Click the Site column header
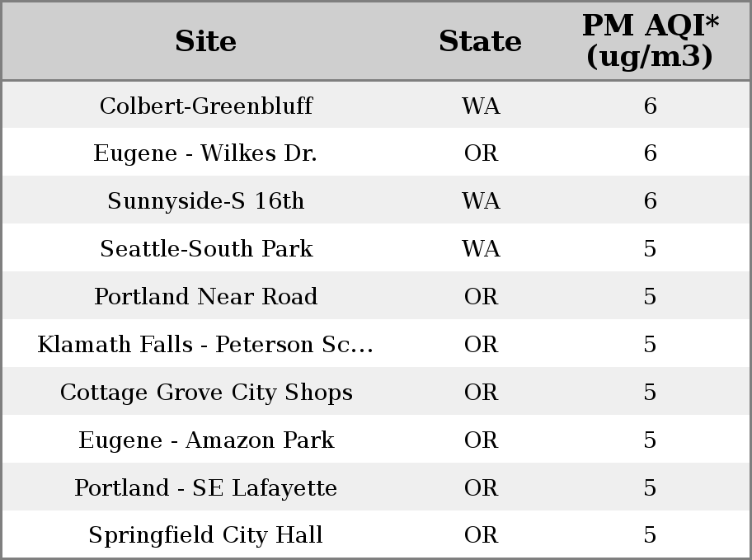The height and width of the screenshot is (560, 752). pos(206,41)
